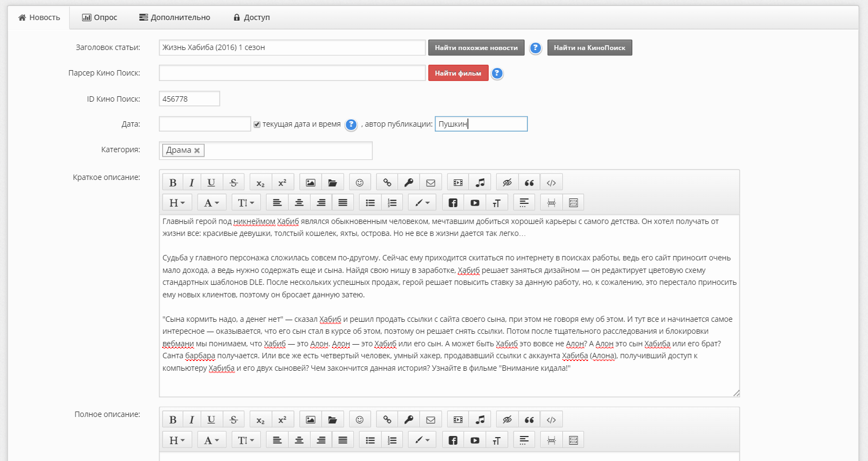Open smiley picker in Краткое описание toolbar
868x461 pixels.
click(360, 183)
